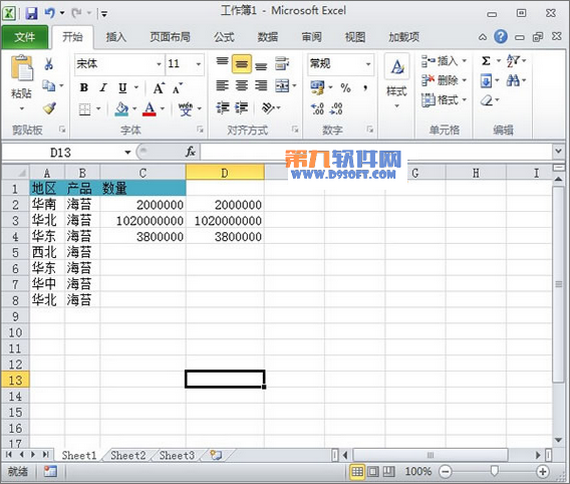
Task: Expand the Name Box dropdown arrow
Action: click(128, 152)
